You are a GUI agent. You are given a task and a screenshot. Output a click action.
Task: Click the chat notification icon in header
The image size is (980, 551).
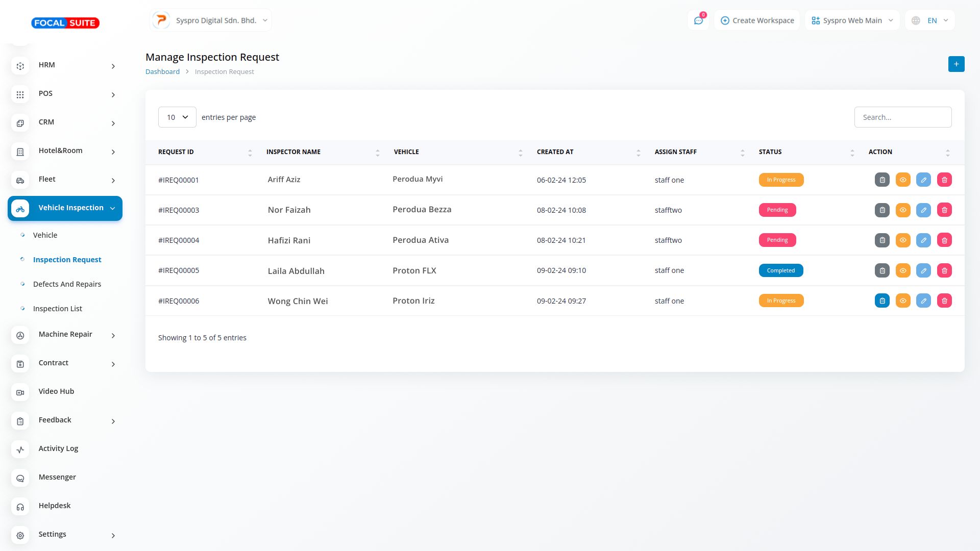(698, 20)
